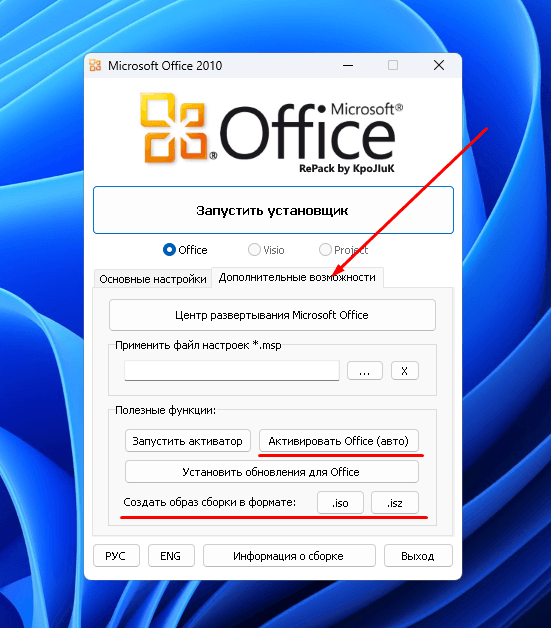Browse for .msp file with the ... button

pyautogui.click(x=364, y=371)
